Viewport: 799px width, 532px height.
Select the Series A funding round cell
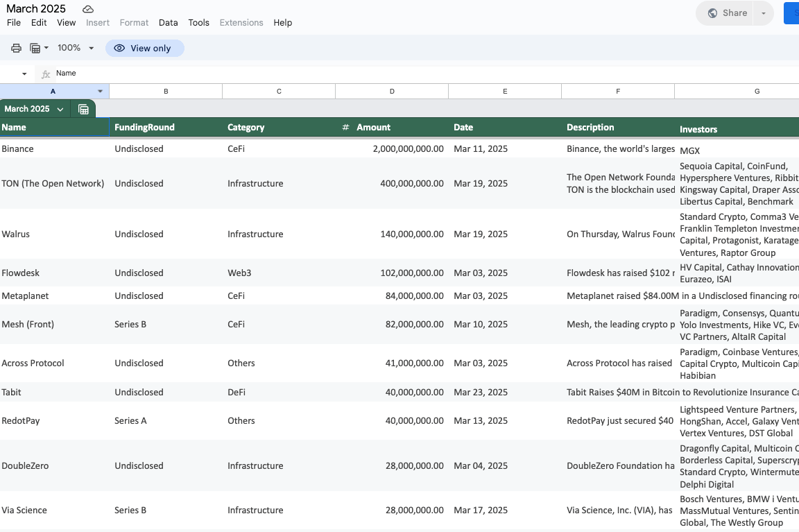(166, 420)
